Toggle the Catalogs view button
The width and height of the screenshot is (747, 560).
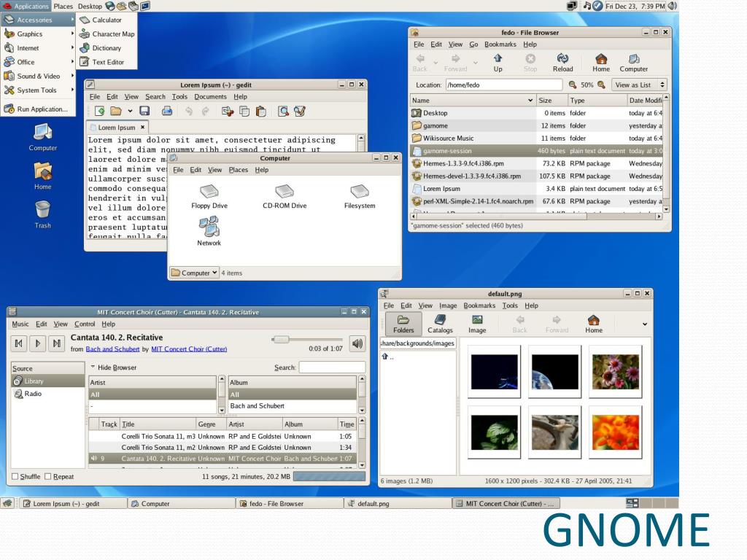440,324
